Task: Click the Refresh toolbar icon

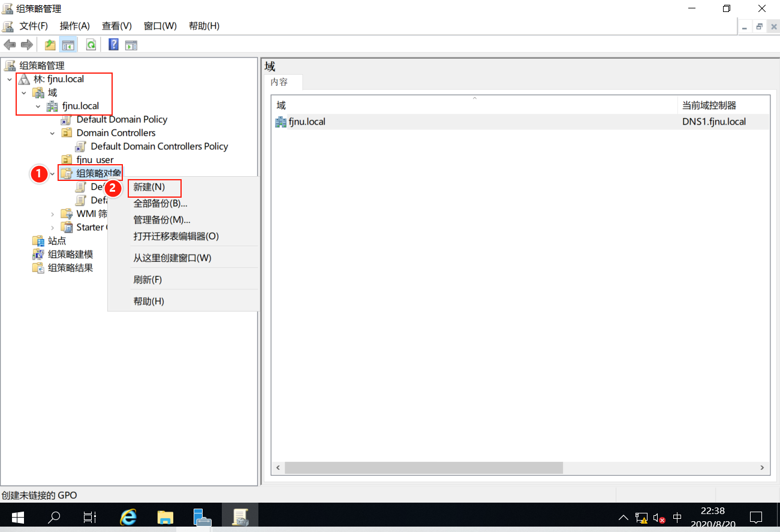Action: click(x=91, y=45)
